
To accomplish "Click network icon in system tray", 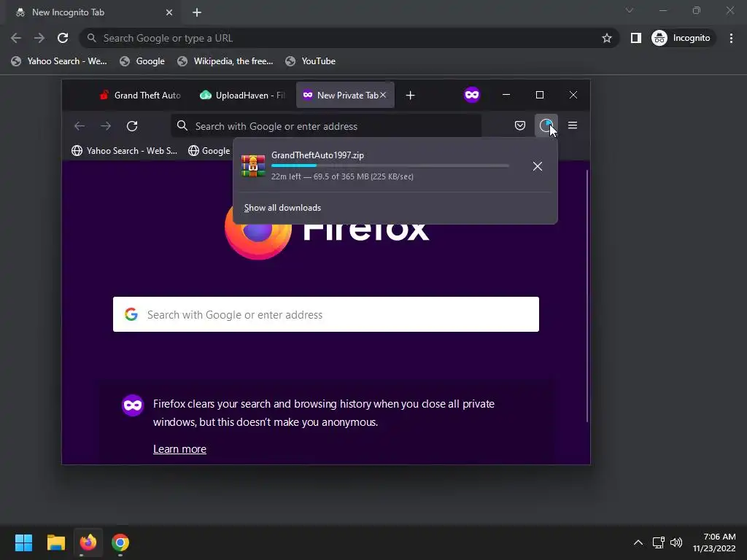I will click(659, 542).
